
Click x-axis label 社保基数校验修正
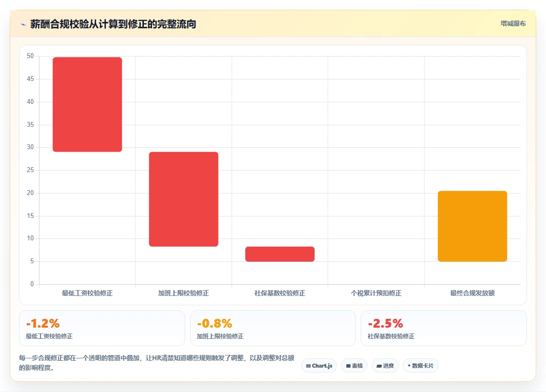(x=280, y=293)
